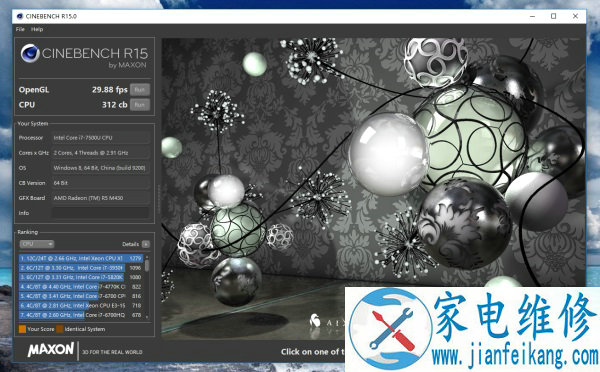Viewport: 600px width, 372px height.
Task: Click the ranking list scrollbar thumb
Action: tap(147, 264)
